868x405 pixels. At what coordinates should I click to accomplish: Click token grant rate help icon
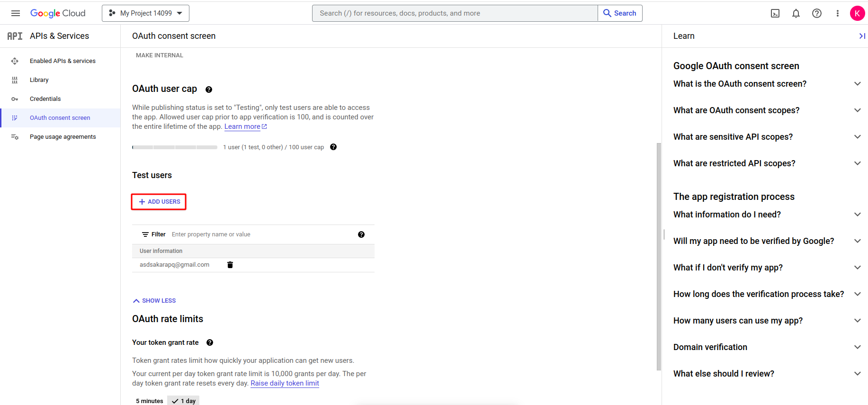coord(210,342)
